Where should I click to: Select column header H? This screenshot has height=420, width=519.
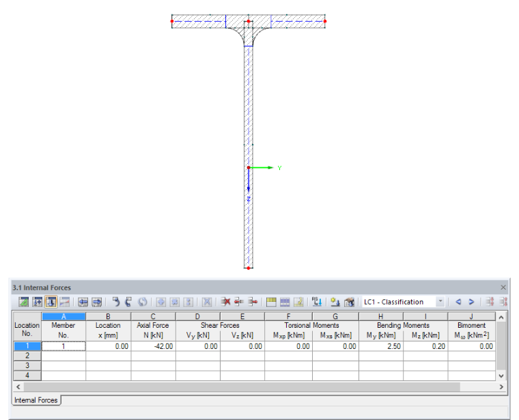tap(381, 316)
